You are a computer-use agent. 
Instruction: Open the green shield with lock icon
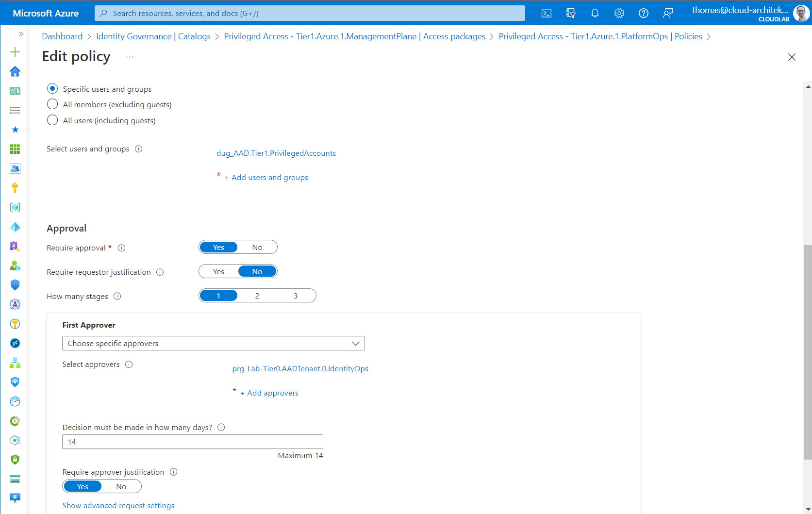pyautogui.click(x=15, y=460)
